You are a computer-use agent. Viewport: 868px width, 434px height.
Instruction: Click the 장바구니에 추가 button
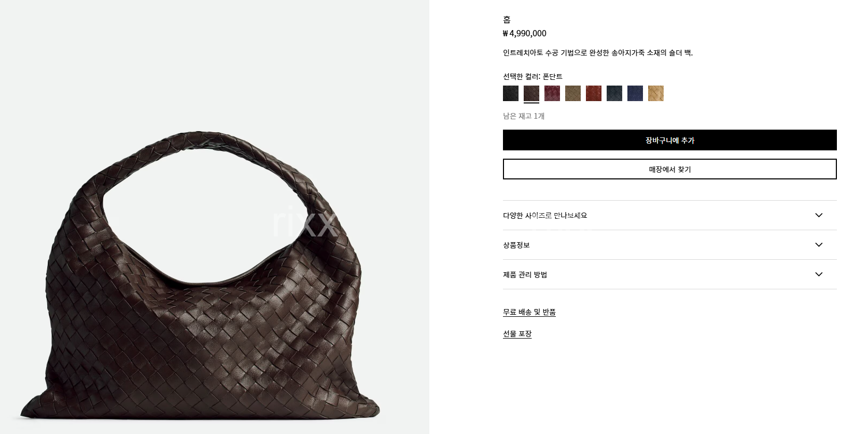tap(670, 140)
